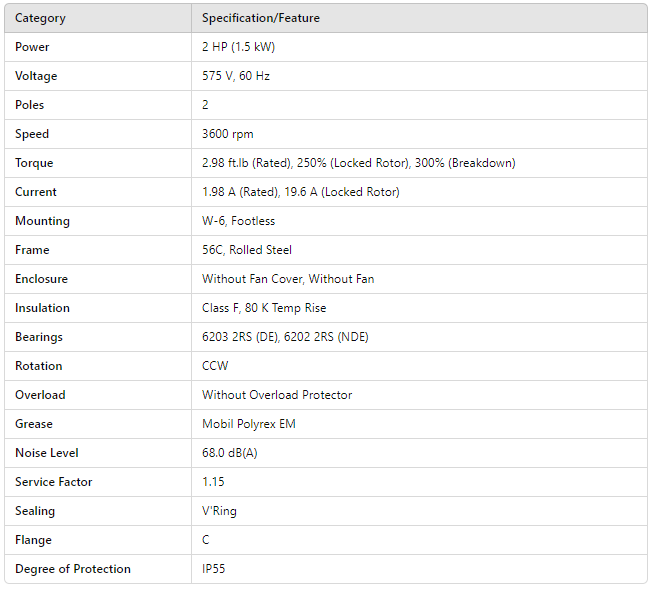Viewport: 653px width, 589px height.
Task: Click the W-6, Footless mounting value
Action: coord(238,221)
